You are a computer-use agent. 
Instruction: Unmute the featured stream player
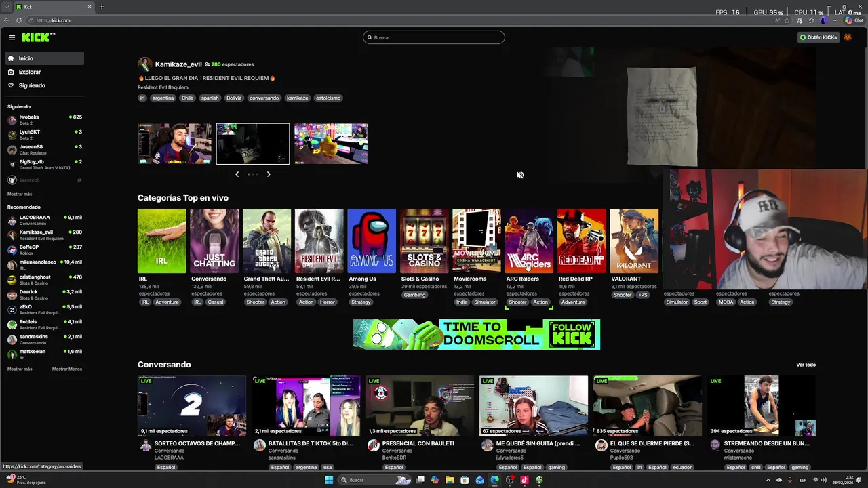(520, 175)
